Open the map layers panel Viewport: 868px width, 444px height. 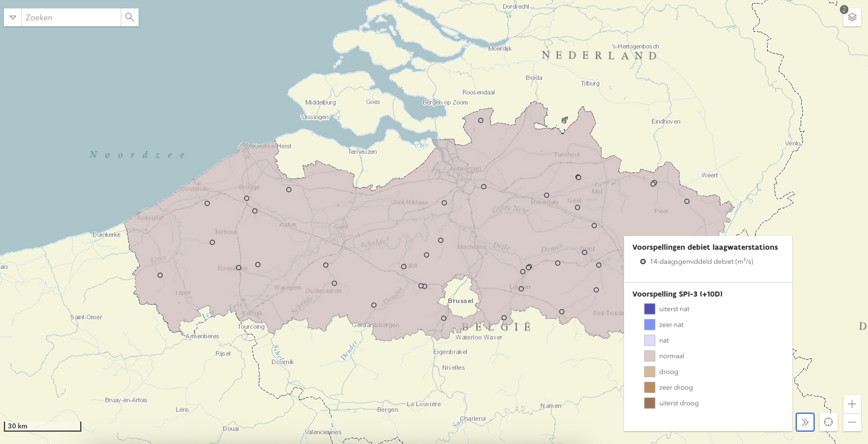tap(852, 17)
